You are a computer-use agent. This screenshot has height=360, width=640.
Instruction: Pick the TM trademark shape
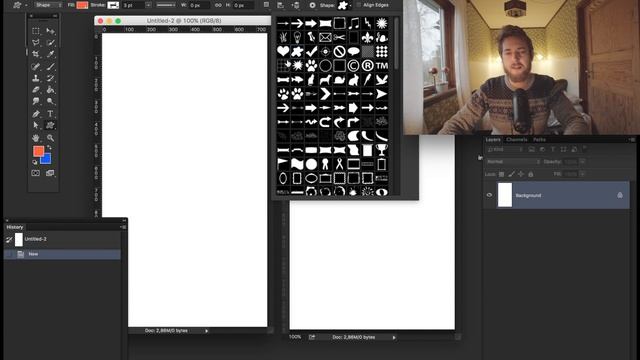[382, 65]
